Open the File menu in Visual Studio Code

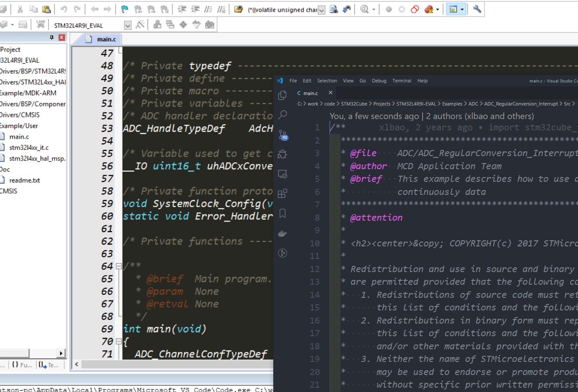(x=293, y=81)
